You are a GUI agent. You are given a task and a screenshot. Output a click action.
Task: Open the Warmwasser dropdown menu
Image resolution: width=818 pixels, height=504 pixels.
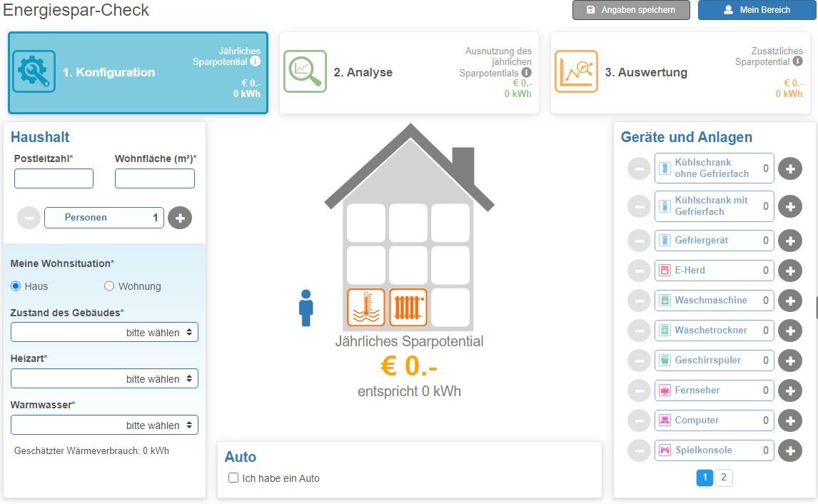tap(104, 425)
